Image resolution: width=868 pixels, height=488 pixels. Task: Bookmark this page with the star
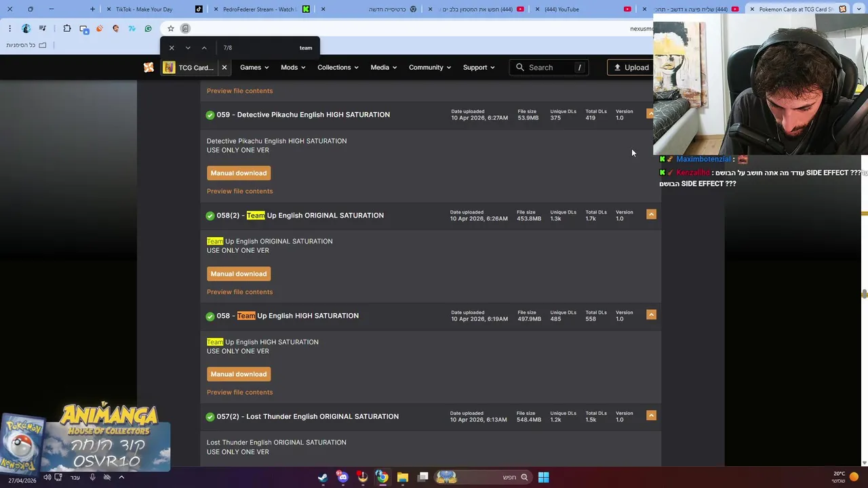[171, 28]
